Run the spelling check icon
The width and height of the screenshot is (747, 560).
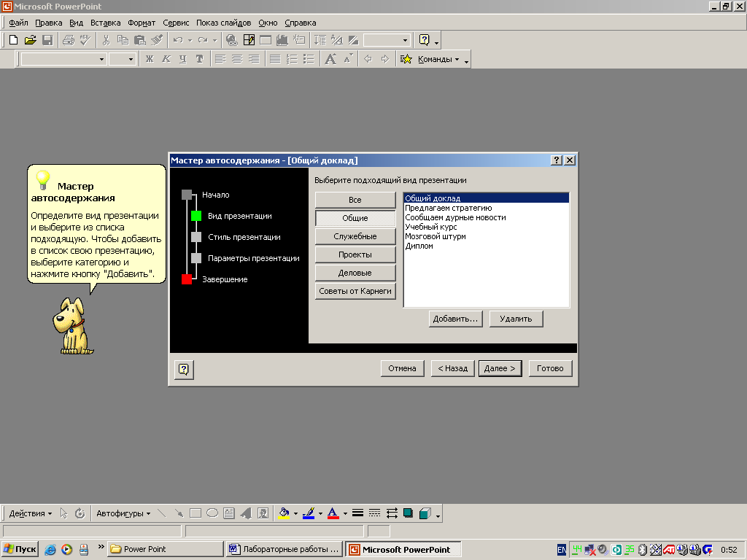tap(85, 40)
